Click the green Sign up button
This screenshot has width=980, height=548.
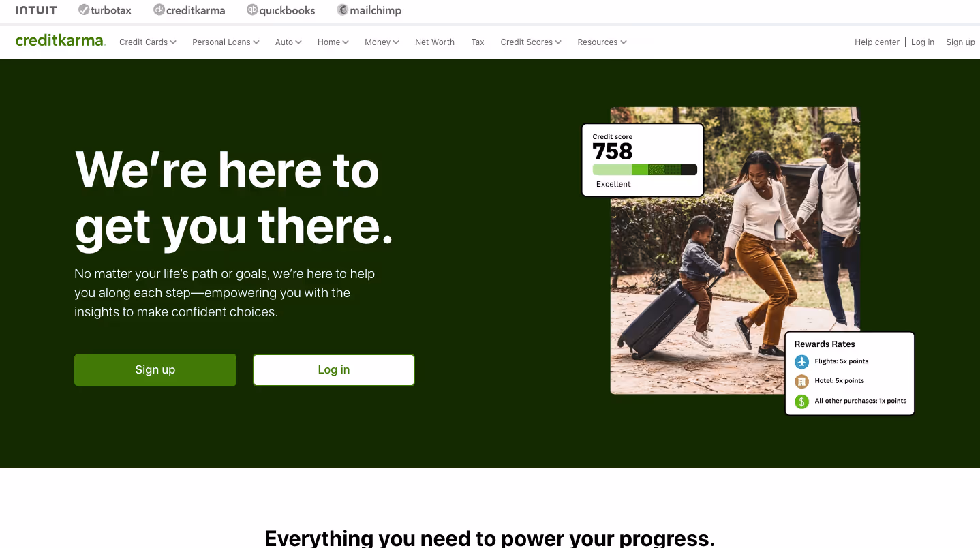coord(155,370)
